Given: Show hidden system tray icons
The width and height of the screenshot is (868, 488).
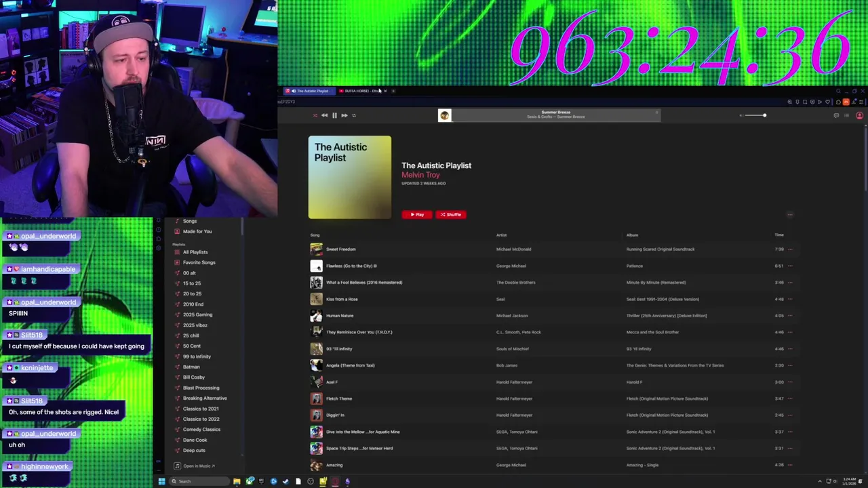Looking at the screenshot, I should coord(820,481).
